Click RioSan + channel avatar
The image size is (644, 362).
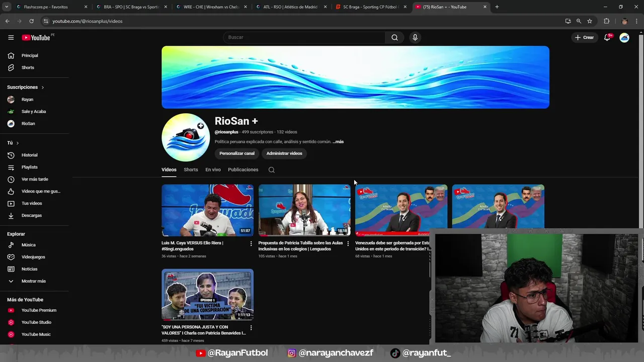pyautogui.click(x=186, y=137)
